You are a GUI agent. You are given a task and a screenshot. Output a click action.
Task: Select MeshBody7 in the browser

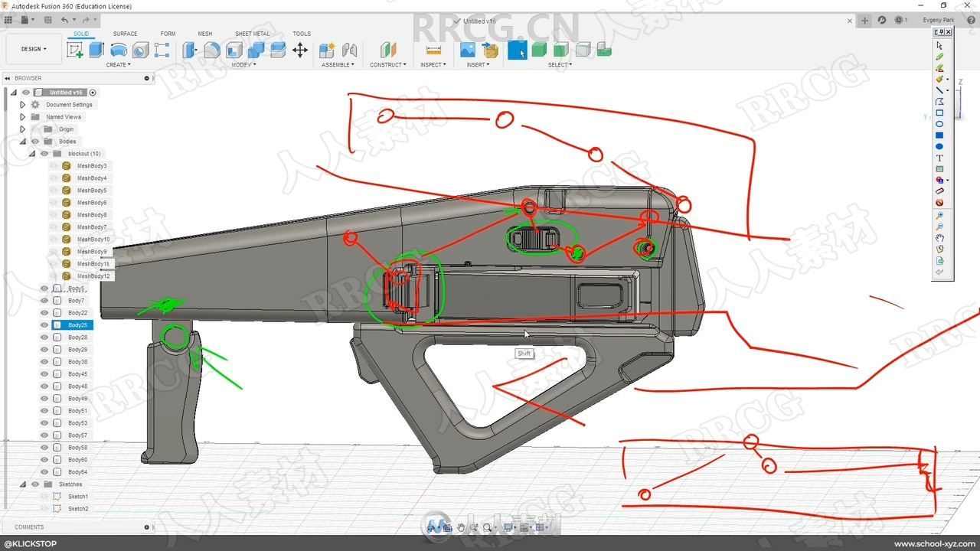click(92, 227)
